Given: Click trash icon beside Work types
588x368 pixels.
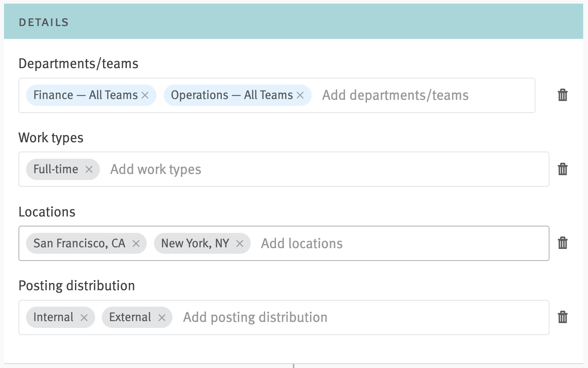Looking at the screenshot, I should click(x=562, y=169).
